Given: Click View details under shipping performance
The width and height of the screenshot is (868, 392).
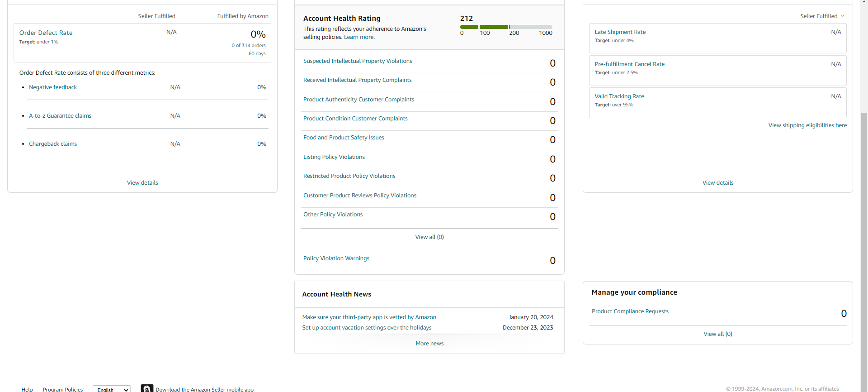Looking at the screenshot, I should pos(718,182).
